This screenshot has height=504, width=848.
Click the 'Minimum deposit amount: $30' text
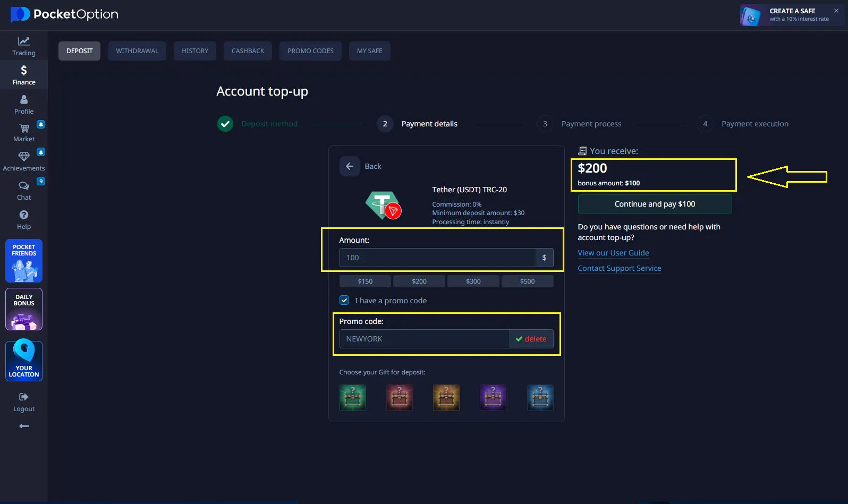coord(478,213)
